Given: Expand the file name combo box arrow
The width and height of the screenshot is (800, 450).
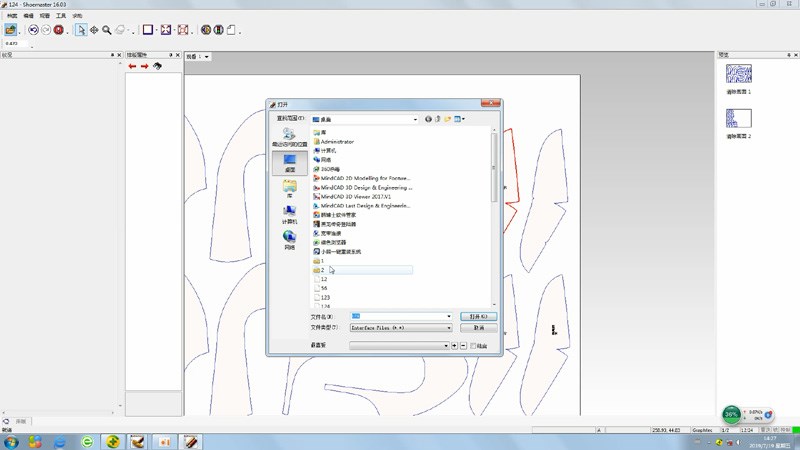Looking at the screenshot, I should coord(449,316).
